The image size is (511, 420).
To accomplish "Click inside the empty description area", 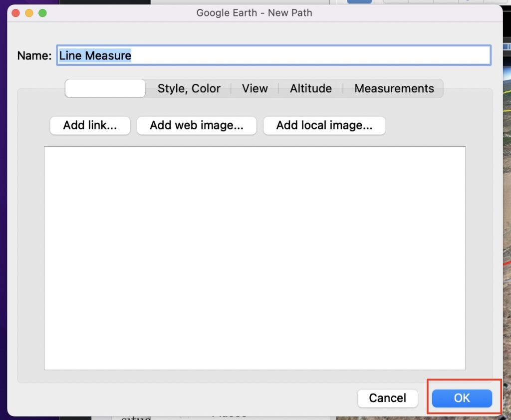I will tap(255, 257).
